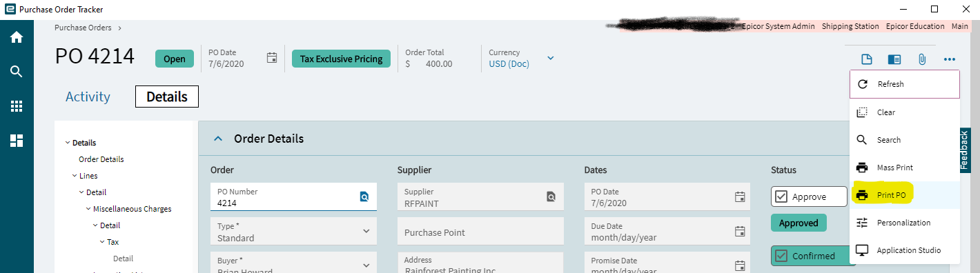Viewport: 980px width, 273px height.
Task: Collapse the Order Details section chevron
Action: (218, 139)
